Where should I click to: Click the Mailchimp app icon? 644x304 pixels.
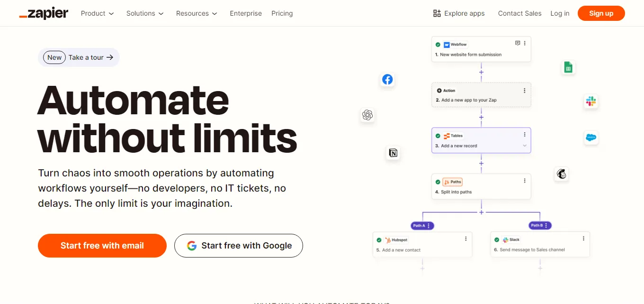pos(562,174)
